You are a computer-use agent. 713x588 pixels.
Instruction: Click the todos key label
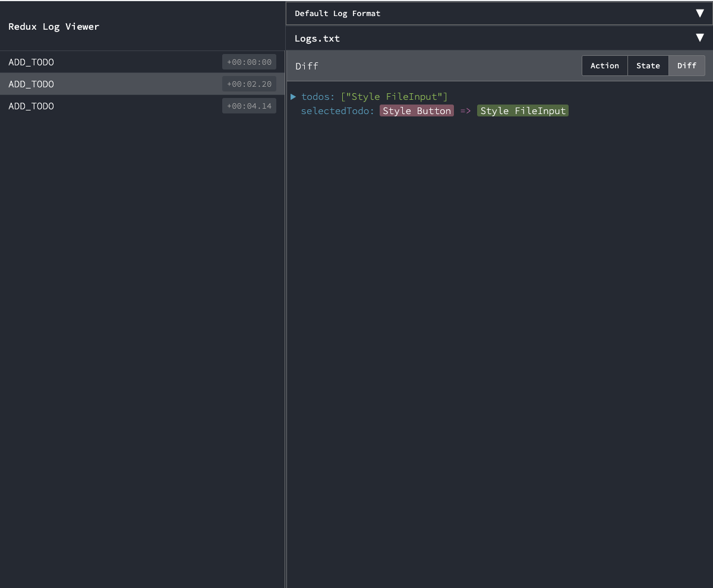coord(318,96)
